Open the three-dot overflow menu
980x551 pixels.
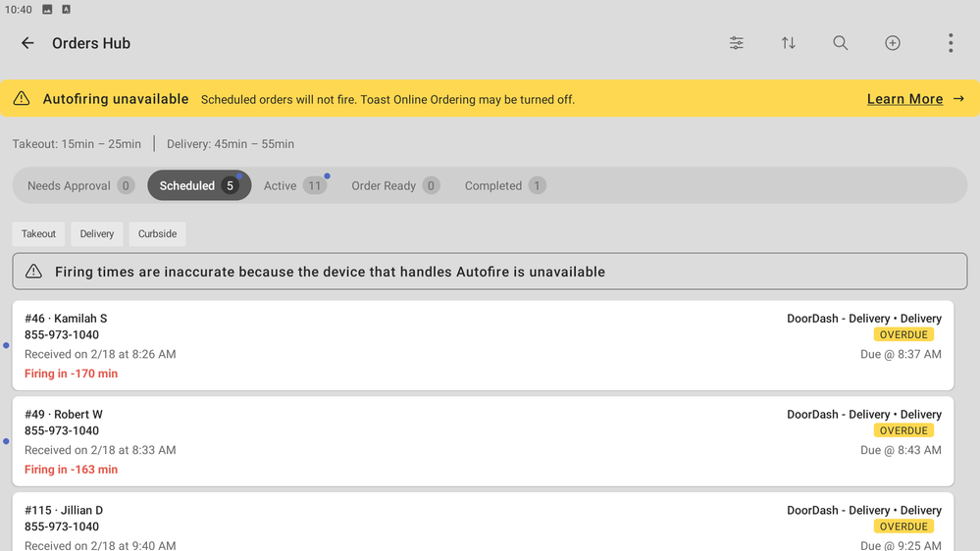951,43
